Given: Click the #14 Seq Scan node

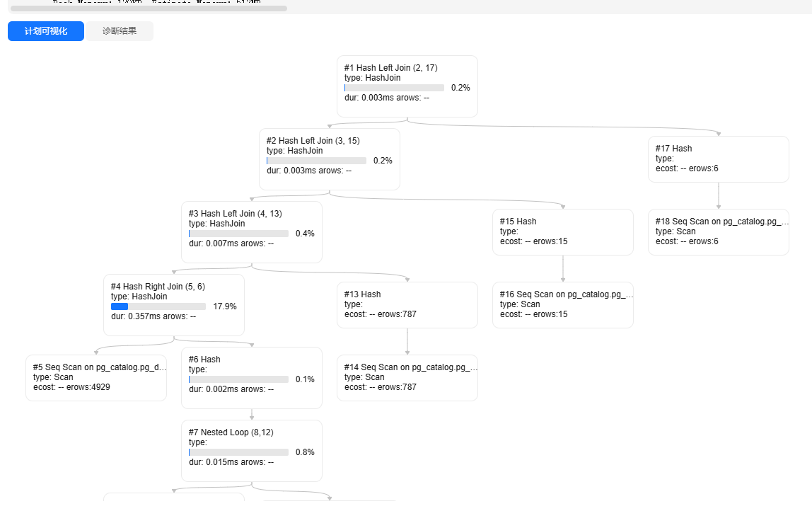Looking at the screenshot, I should click(x=407, y=377).
